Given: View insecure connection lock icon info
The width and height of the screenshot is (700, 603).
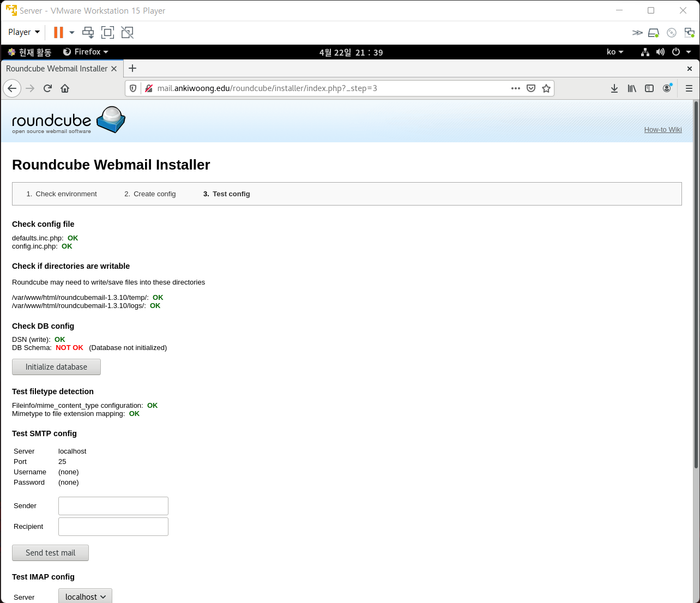Looking at the screenshot, I should pyautogui.click(x=148, y=88).
